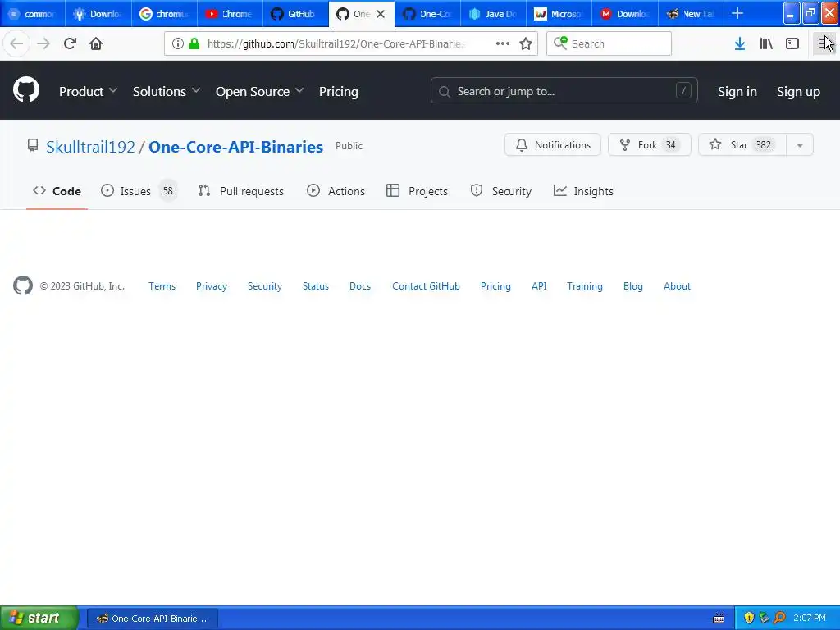840x630 pixels.
Task: Click the browser Search box
Action: click(609, 43)
